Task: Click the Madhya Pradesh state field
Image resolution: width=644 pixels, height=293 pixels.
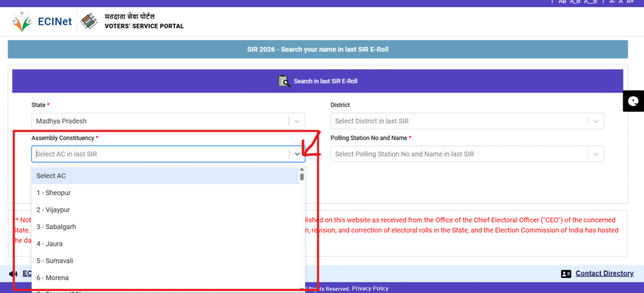Action: pos(169,121)
